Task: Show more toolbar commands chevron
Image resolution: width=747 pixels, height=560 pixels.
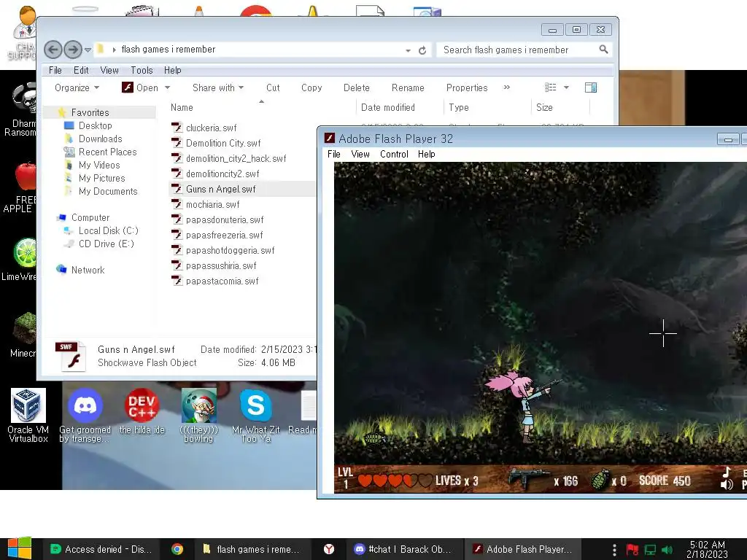Action: tap(507, 87)
